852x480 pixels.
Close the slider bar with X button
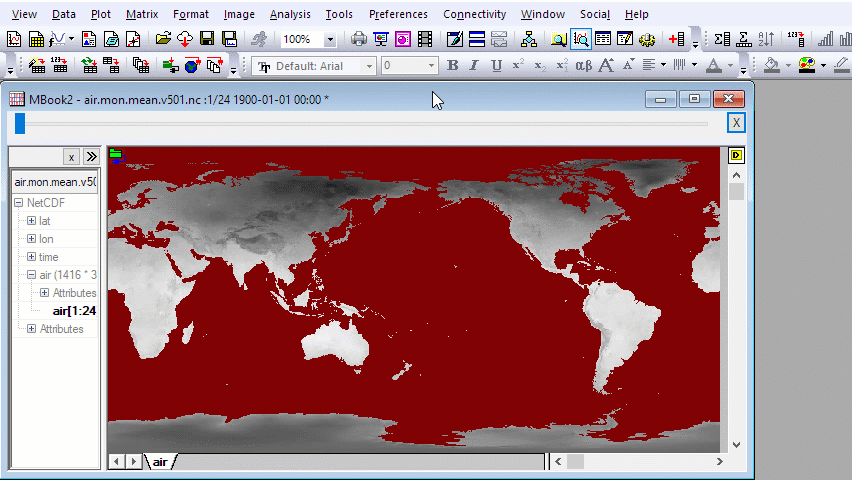tap(736, 123)
